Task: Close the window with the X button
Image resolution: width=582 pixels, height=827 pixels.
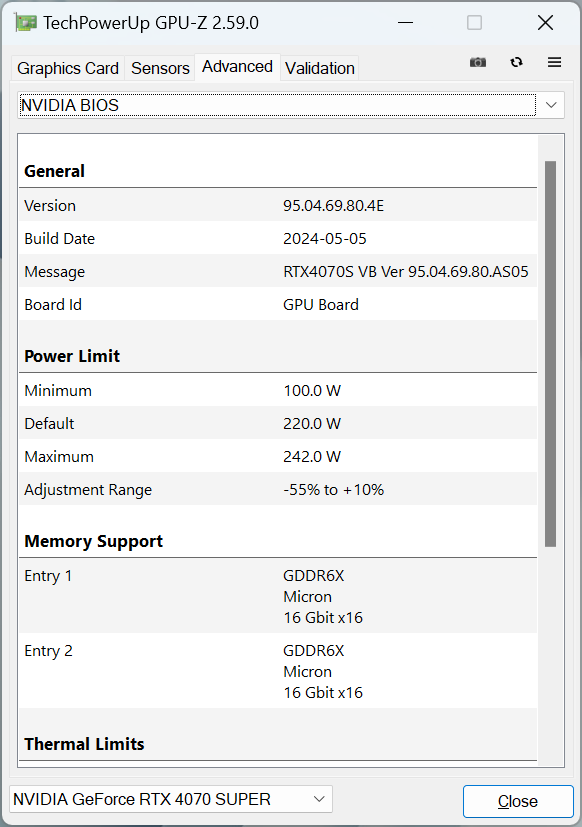Action: coord(545,23)
